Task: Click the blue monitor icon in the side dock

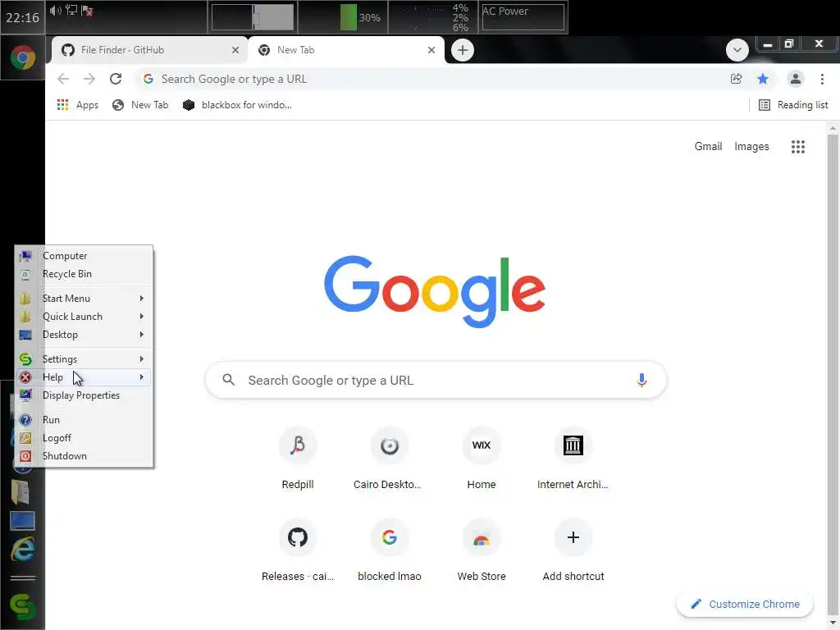Action: [x=22, y=521]
